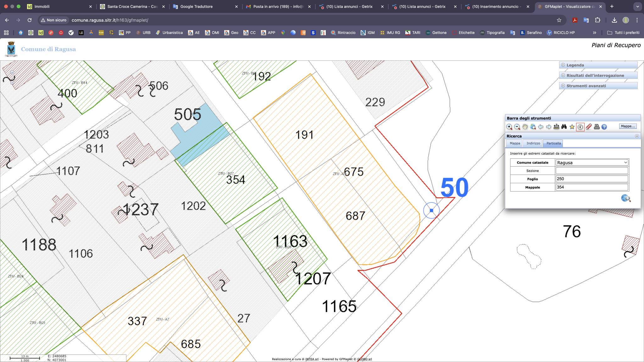
Task: Select the zoom in magnifier tool
Action: pos(509,127)
